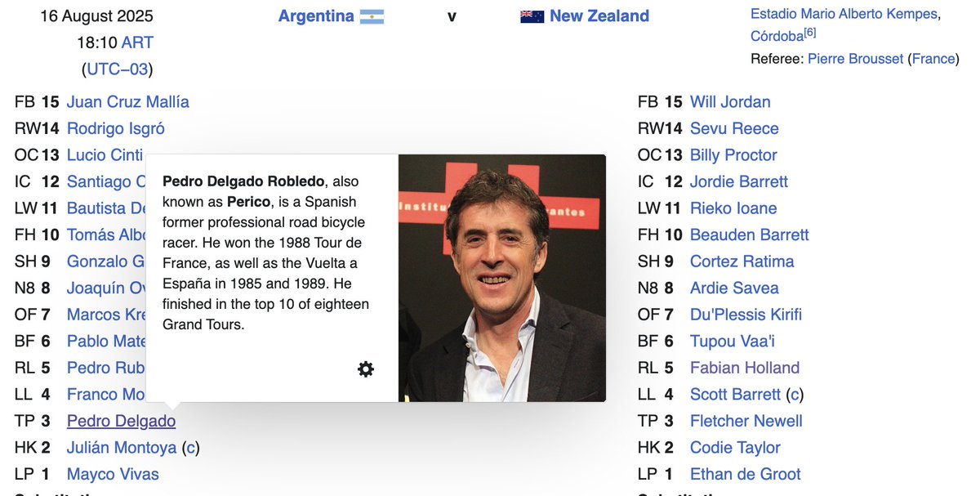980x496 pixels.
Task: Open the partially hidden Franco Molina link
Action: pos(106,395)
